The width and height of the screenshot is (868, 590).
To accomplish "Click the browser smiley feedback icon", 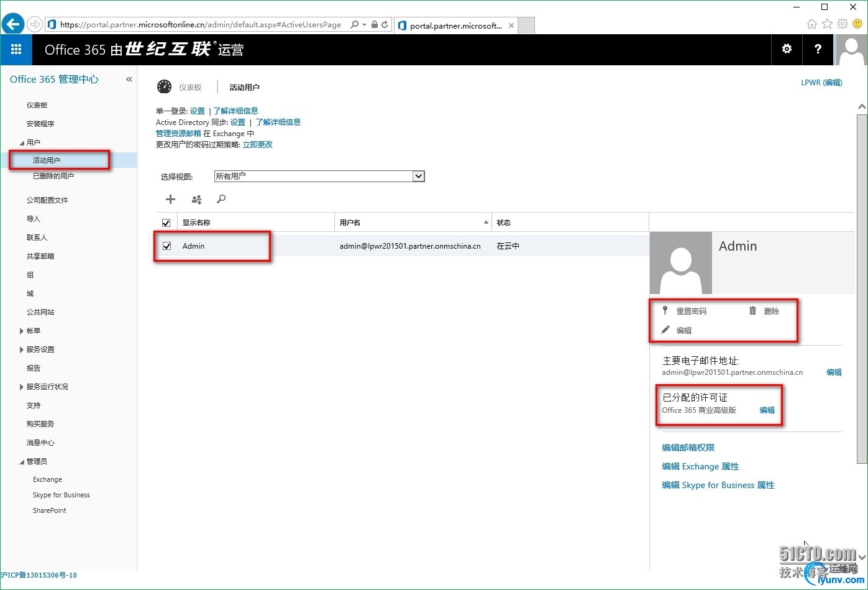I will click(x=857, y=24).
